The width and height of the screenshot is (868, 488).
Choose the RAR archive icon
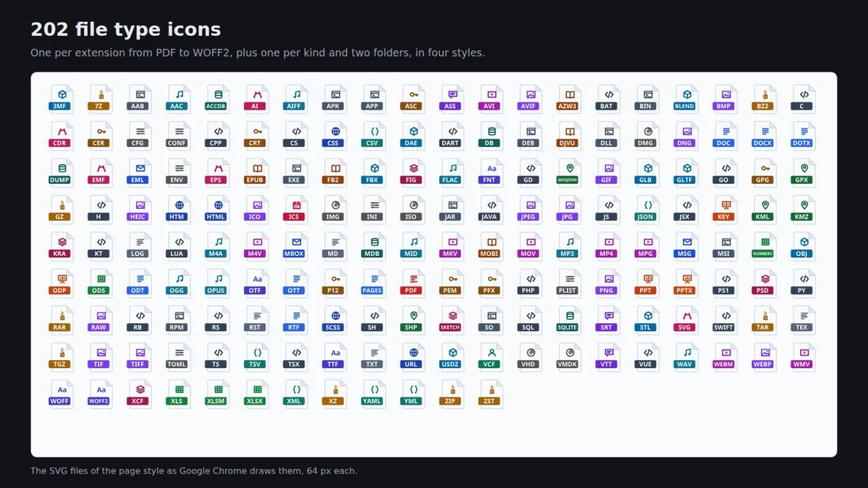click(x=62, y=320)
